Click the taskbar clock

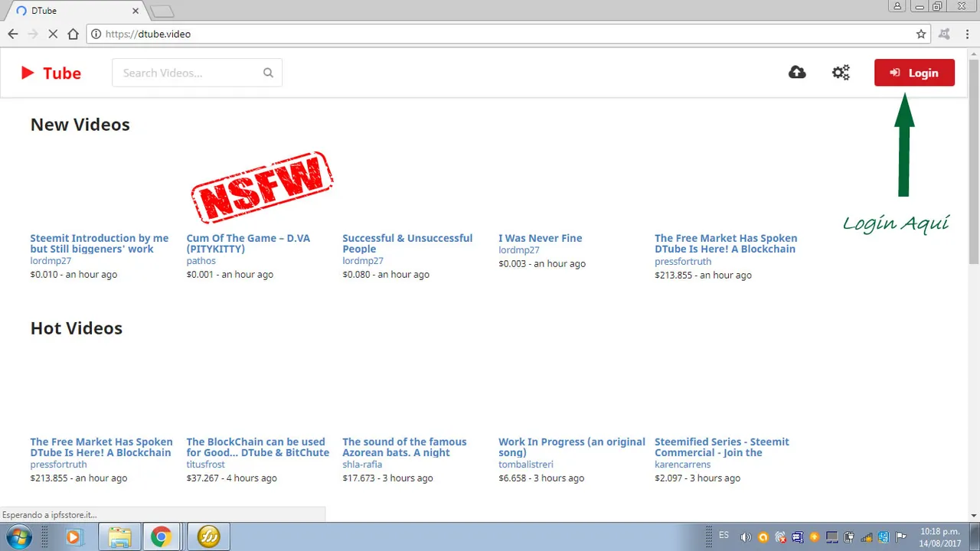pos(940,537)
